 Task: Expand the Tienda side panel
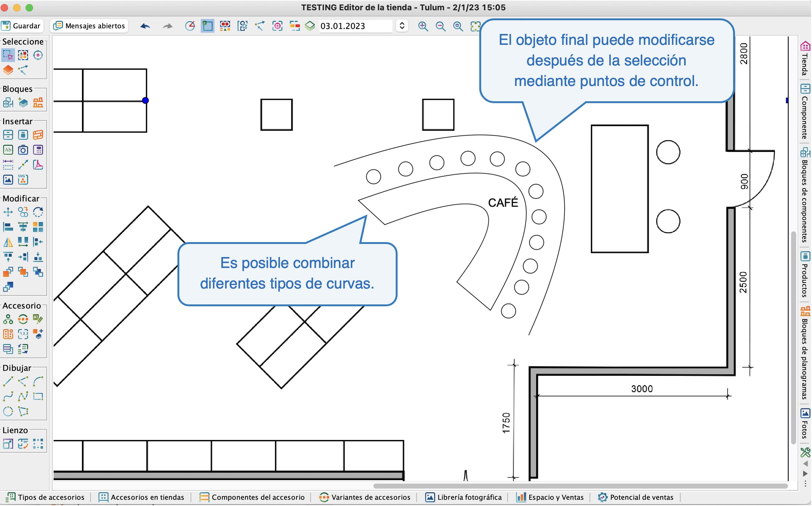805,58
